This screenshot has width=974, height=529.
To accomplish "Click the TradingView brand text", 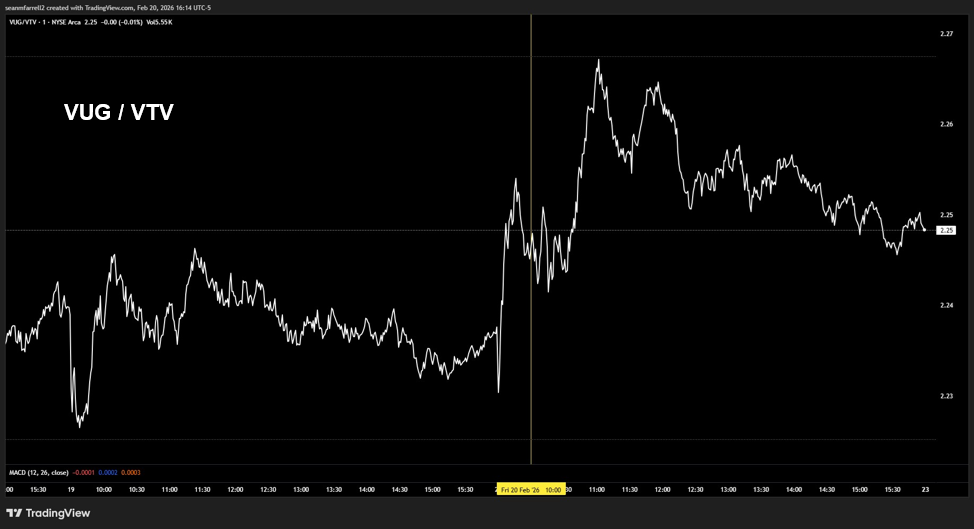I will tap(58, 513).
